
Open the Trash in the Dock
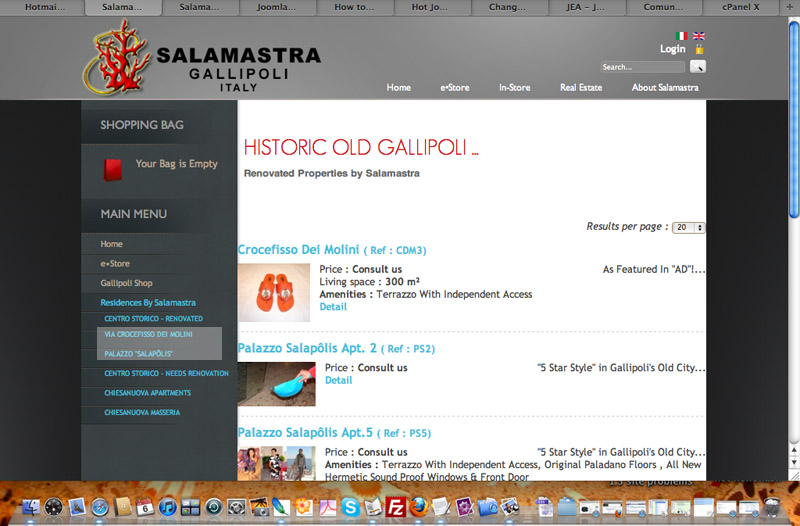772,507
